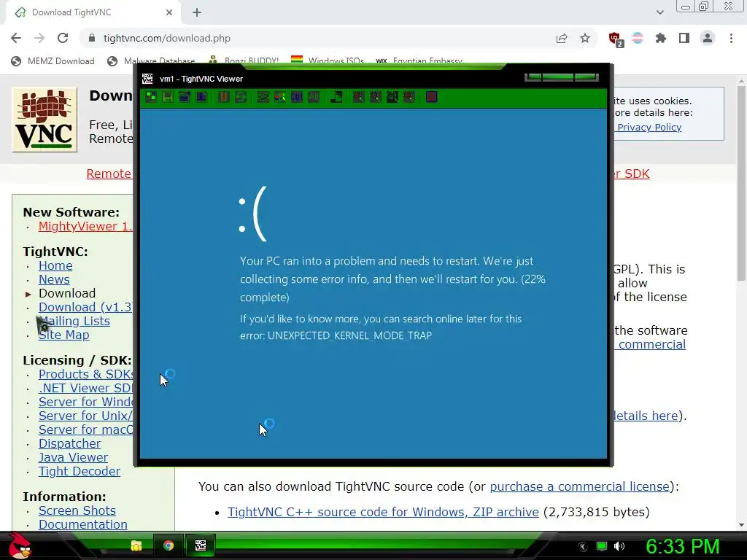Open the volume control in system tray

tap(619, 546)
